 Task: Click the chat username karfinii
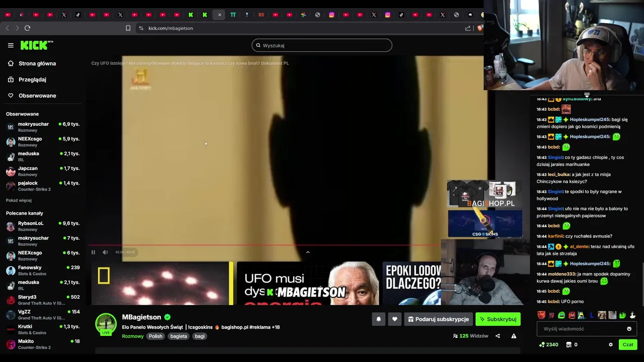tap(556, 236)
